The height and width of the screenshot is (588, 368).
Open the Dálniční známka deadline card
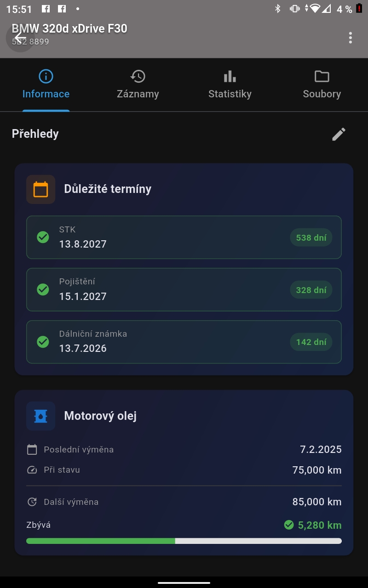184,342
